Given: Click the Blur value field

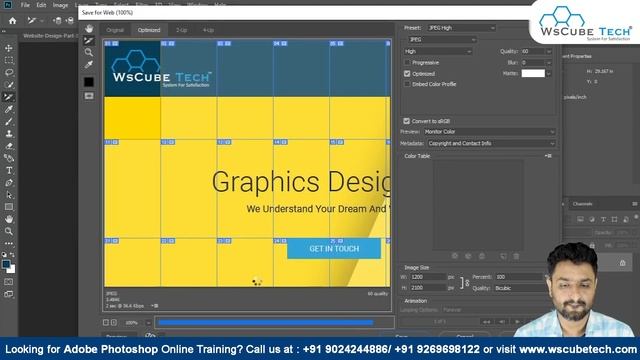Looking at the screenshot, I should point(533,63).
